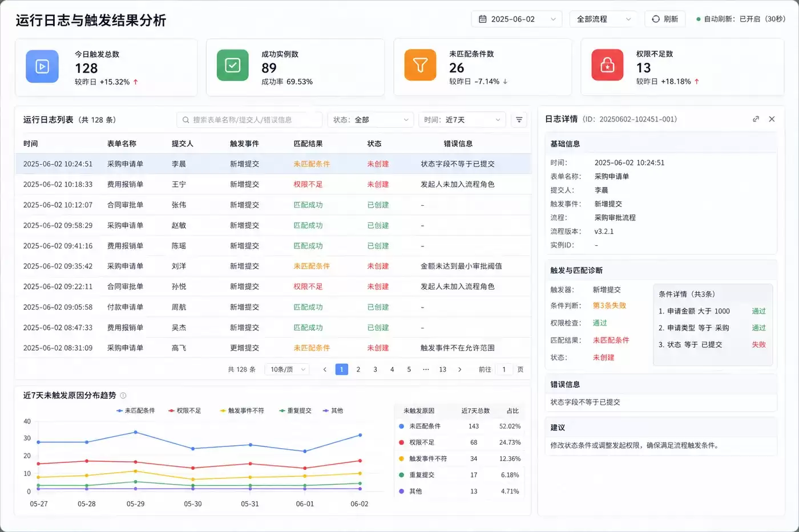The image size is (799, 532).
Task: Select log row submitted by 周航
Action: point(273,307)
